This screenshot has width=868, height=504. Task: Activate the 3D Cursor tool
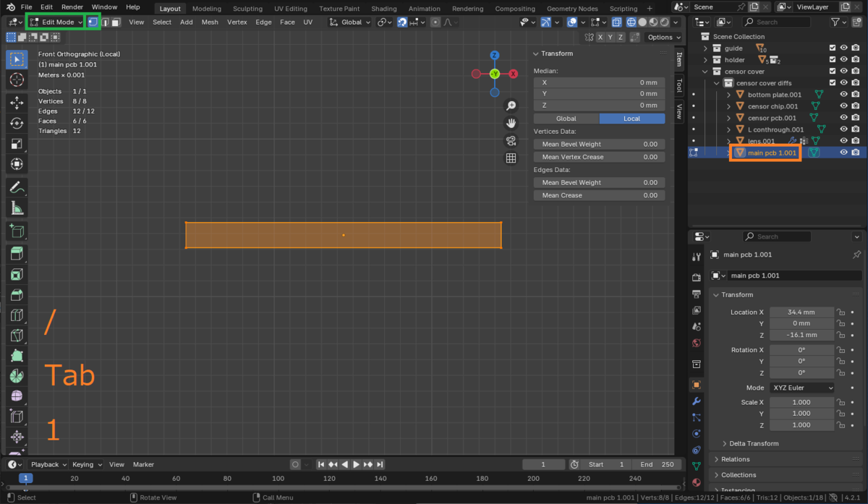tap(16, 79)
